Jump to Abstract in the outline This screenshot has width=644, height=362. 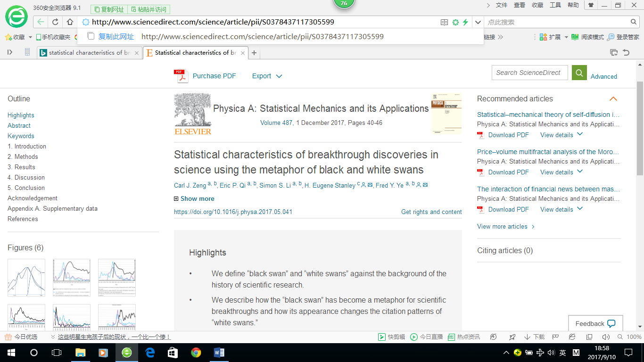(19, 126)
